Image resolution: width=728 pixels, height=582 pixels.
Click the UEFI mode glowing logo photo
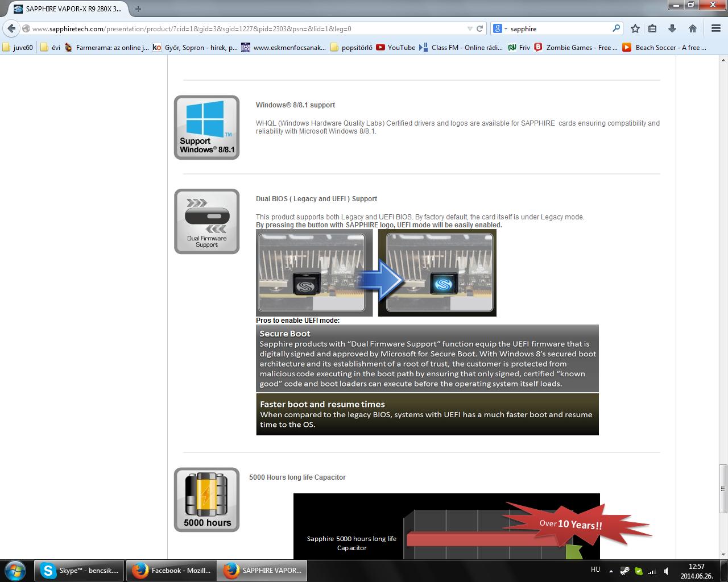click(x=437, y=272)
